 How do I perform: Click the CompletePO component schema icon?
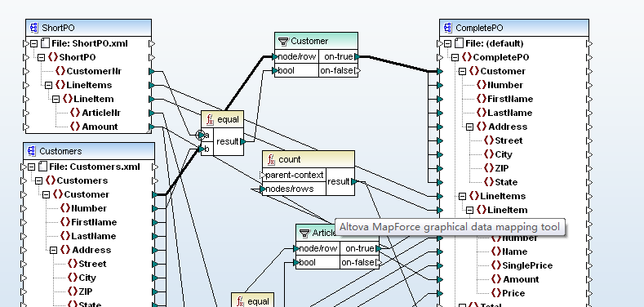tap(447, 28)
